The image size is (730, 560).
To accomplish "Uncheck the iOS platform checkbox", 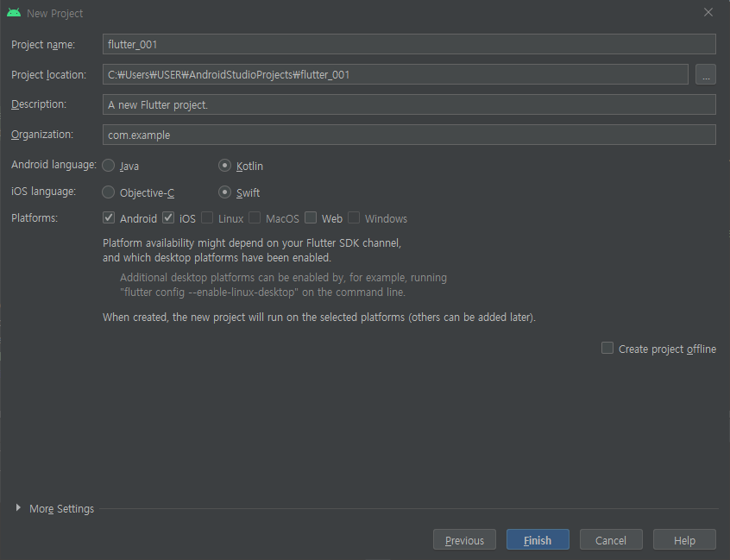I will pyautogui.click(x=168, y=217).
